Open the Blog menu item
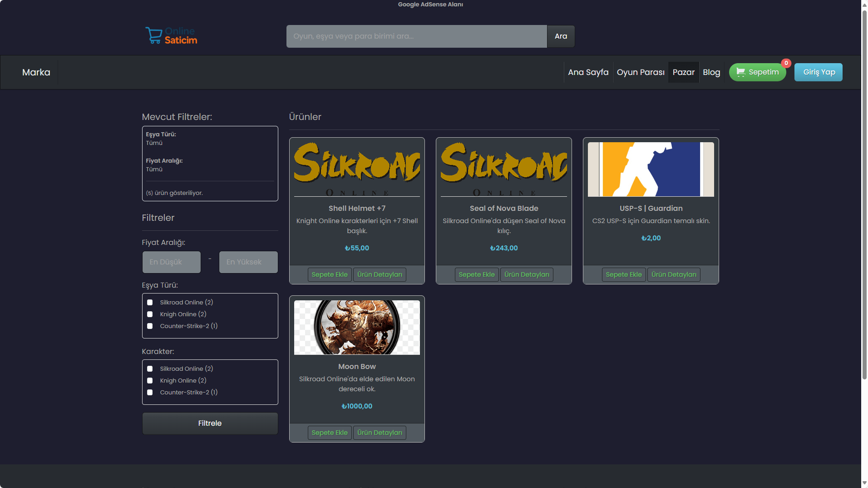 pyautogui.click(x=711, y=72)
